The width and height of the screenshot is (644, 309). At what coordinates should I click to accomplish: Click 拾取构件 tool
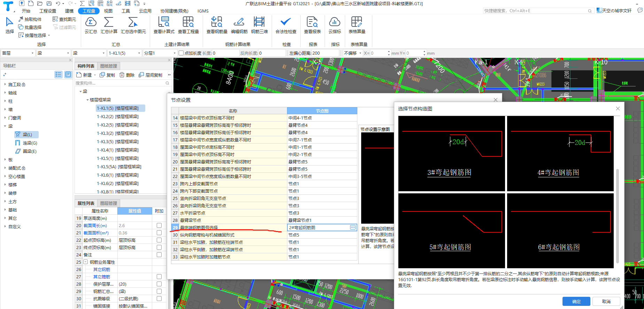(30, 19)
